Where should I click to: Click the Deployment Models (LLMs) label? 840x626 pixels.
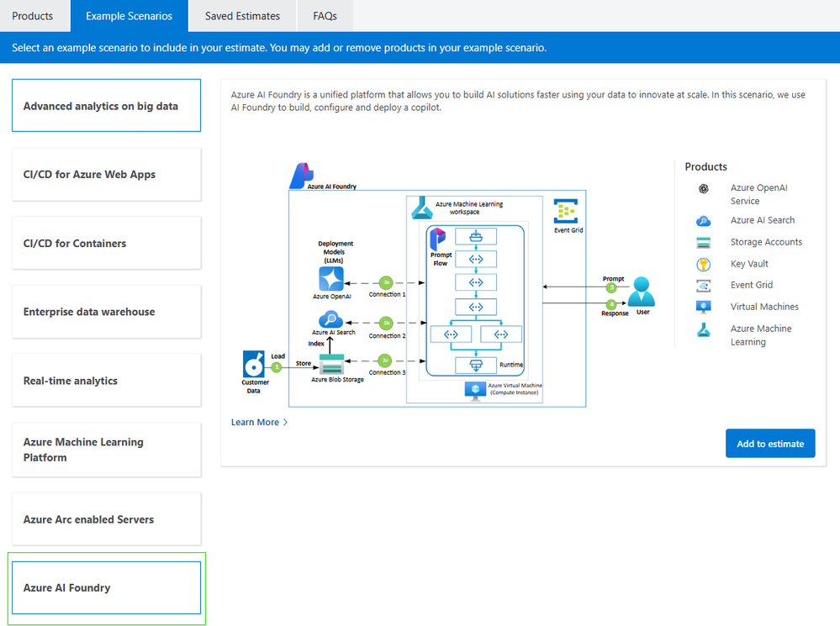pos(335,252)
